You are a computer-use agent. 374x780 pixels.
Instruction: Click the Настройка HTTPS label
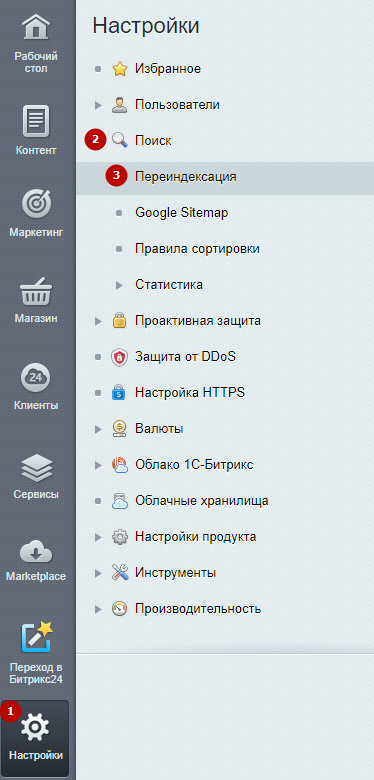click(190, 392)
